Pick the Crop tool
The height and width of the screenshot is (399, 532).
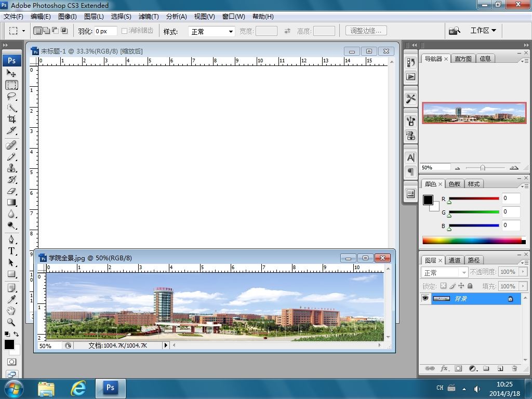click(x=11, y=119)
